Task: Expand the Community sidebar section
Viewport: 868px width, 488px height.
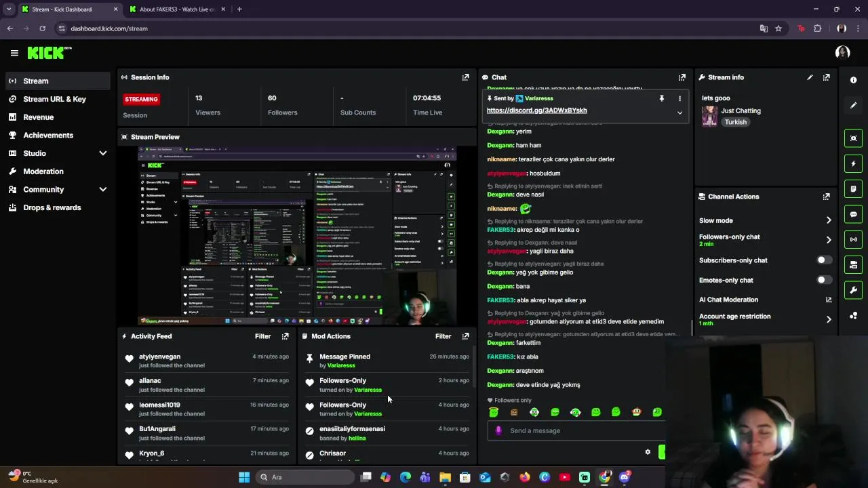Action: (x=103, y=190)
